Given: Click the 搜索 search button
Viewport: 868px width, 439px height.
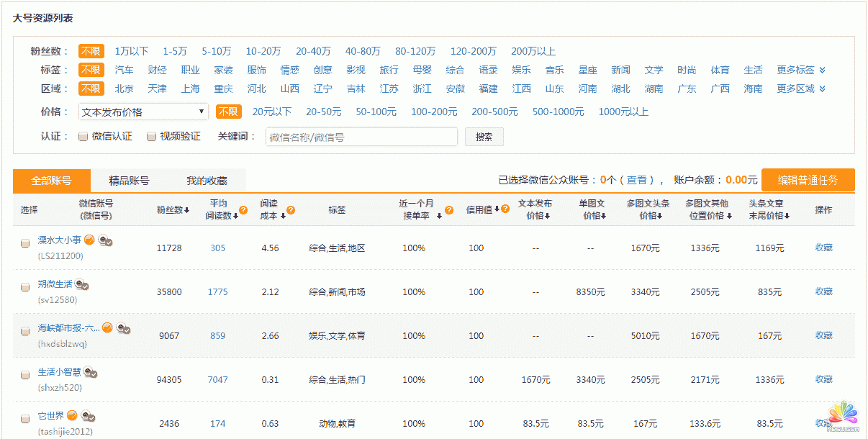Looking at the screenshot, I should pos(483,136).
